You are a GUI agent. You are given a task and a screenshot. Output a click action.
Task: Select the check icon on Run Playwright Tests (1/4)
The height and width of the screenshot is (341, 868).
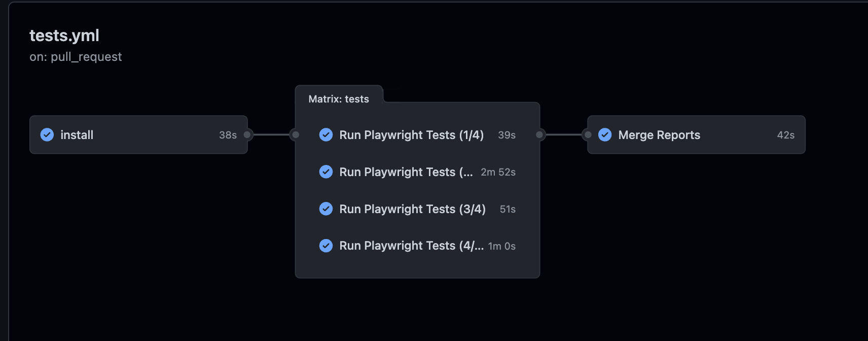click(326, 134)
